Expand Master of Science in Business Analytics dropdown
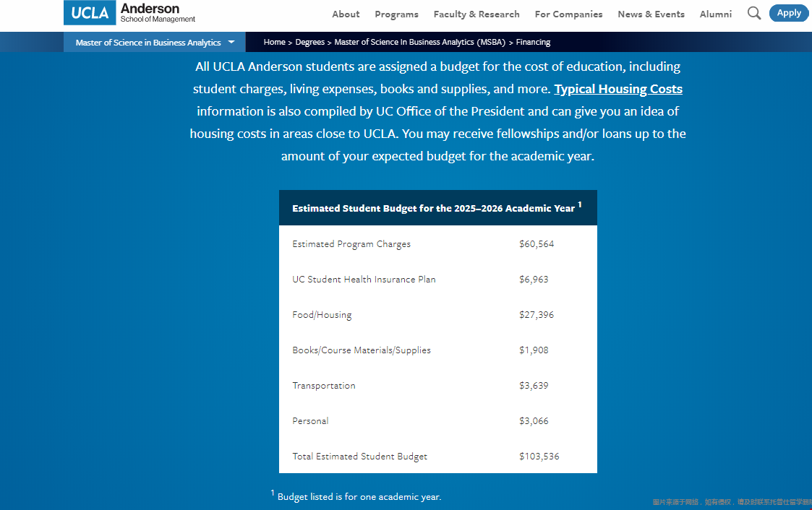The height and width of the screenshot is (510, 812). [154, 43]
